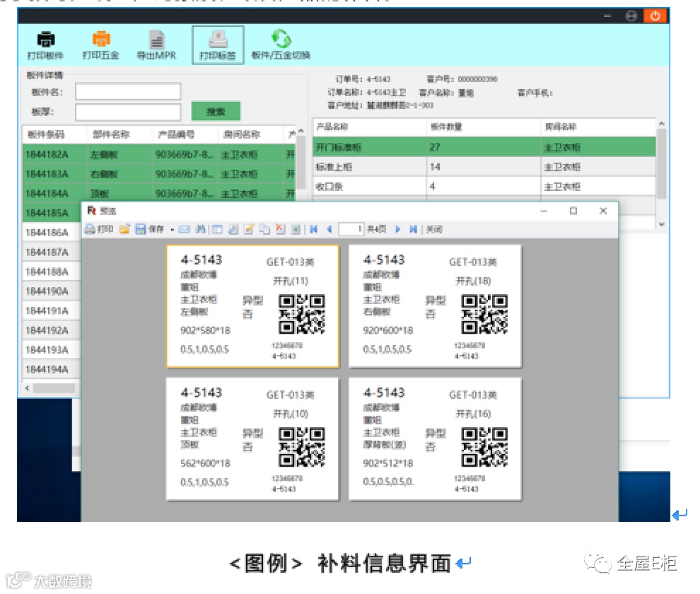Select row 1844183A 右侧板
This screenshot has height=594, width=700.
(159, 174)
